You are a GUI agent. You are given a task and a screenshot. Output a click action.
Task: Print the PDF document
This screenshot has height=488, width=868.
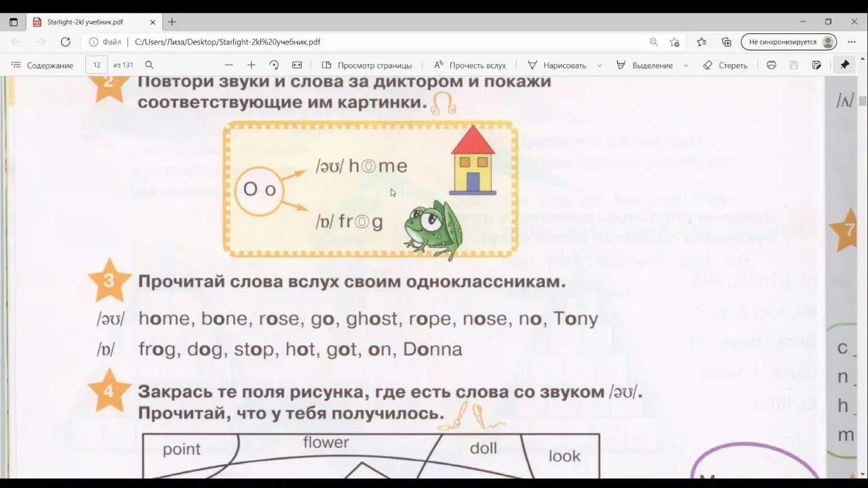[x=771, y=65]
